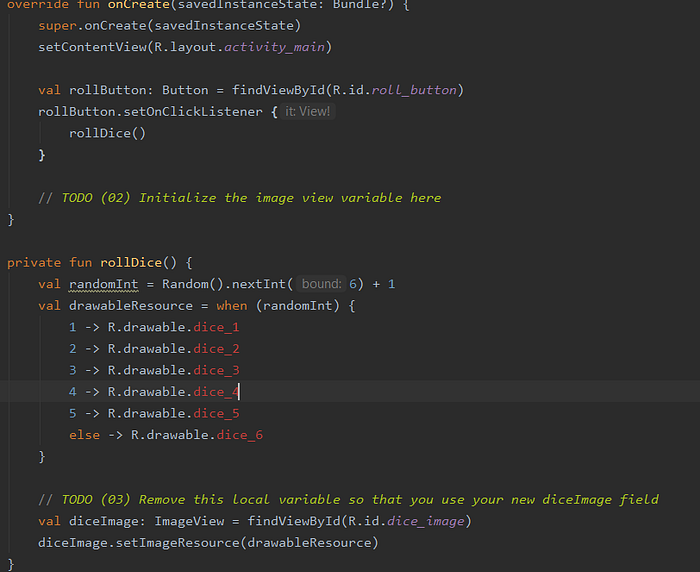Click the unresolved dice_2 reference
The width and height of the screenshot is (700, 572).
(x=217, y=349)
